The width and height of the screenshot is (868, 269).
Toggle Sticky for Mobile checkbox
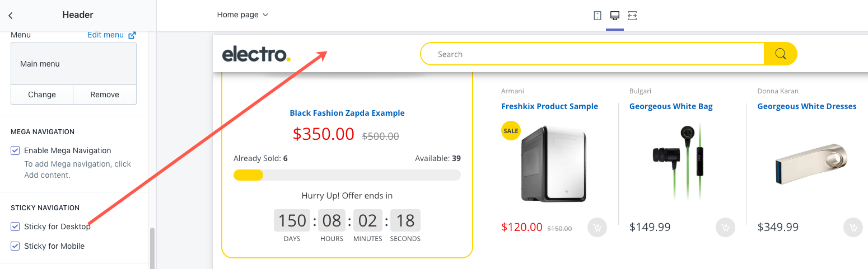click(15, 246)
